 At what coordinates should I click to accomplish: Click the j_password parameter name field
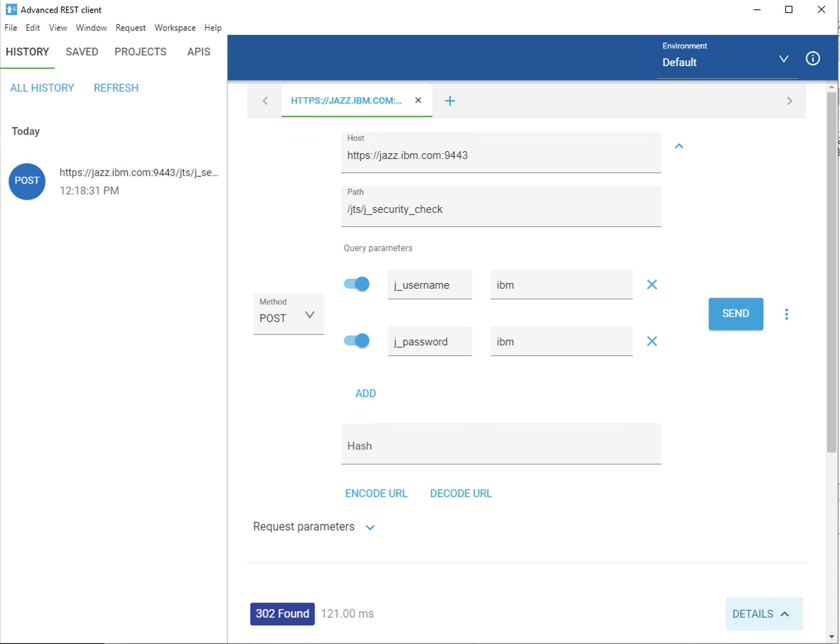429,341
